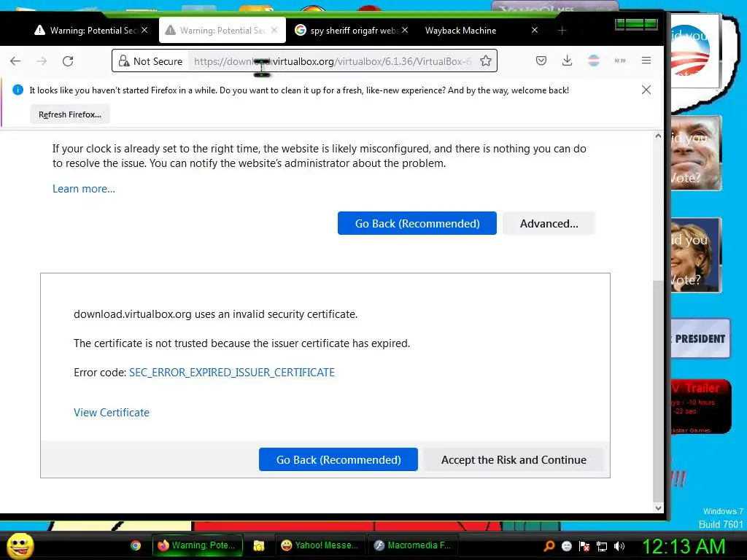Click the PRESIDENT desktop gadget
The image size is (747, 560).
click(700, 338)
